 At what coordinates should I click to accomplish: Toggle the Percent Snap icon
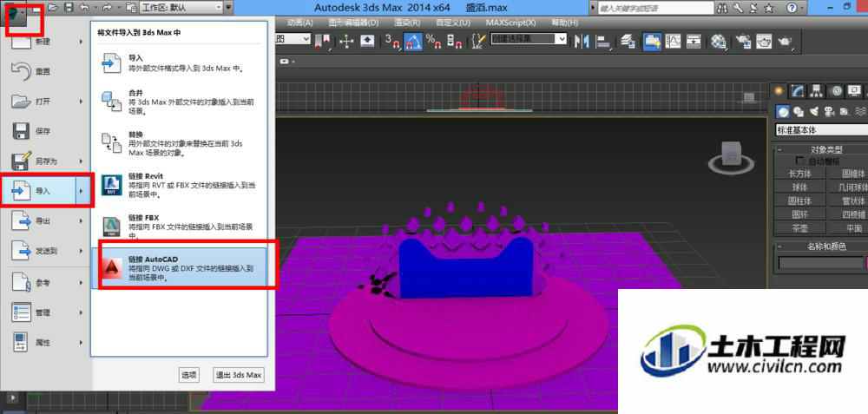433,42
